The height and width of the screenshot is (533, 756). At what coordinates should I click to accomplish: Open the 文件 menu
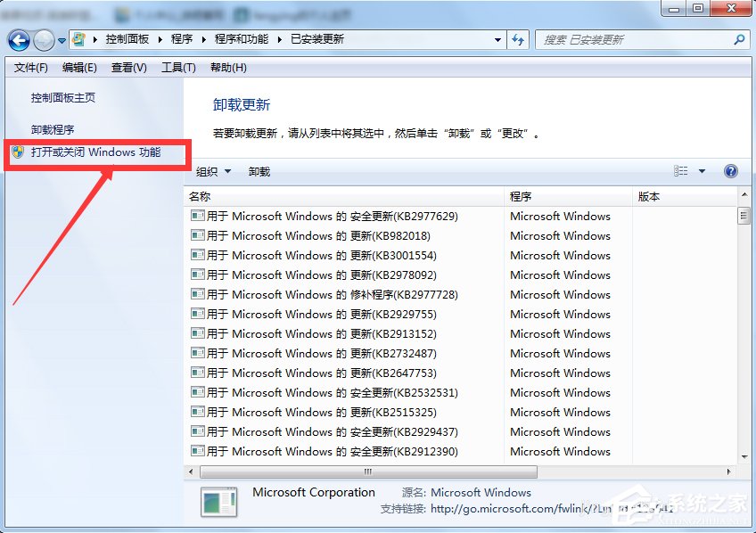(29, 67)
